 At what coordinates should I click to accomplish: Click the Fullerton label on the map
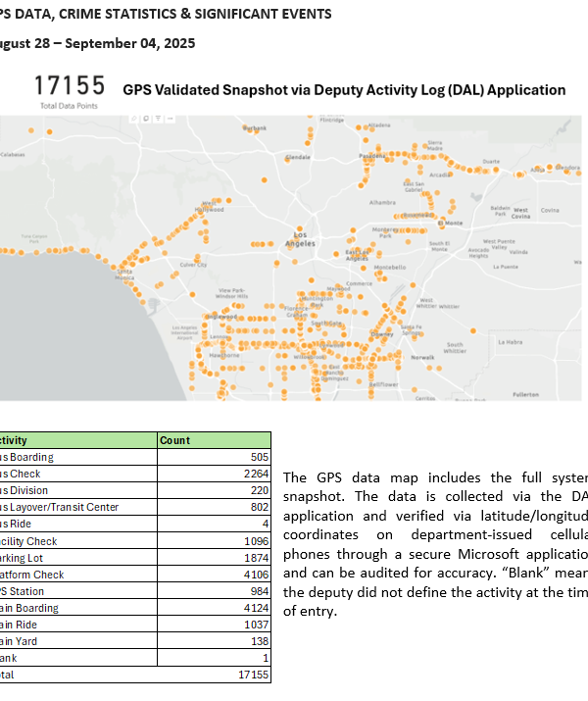(525, 394)
